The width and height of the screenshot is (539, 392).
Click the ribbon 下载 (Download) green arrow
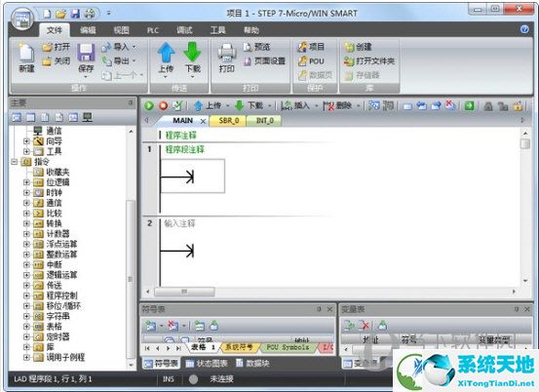(x=192, y=53)
